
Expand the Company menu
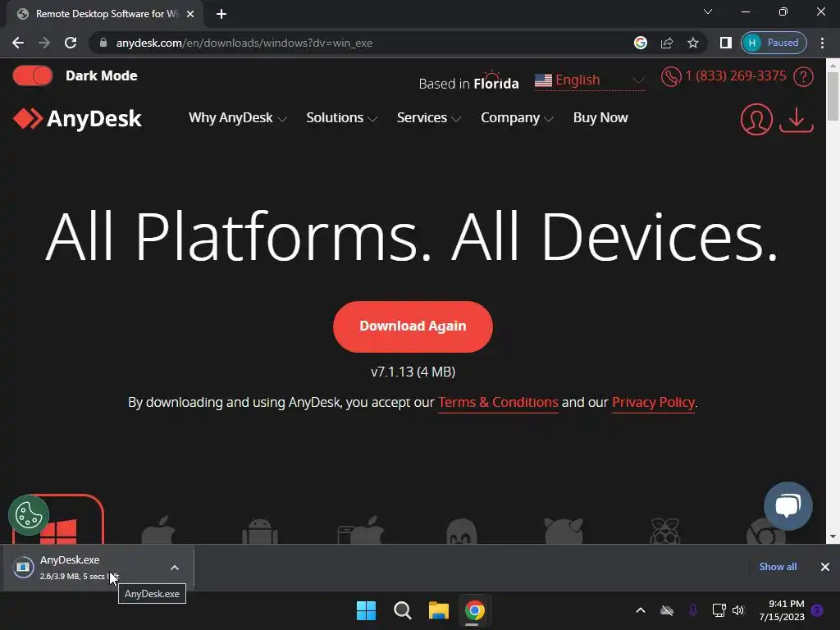(517, 118)
